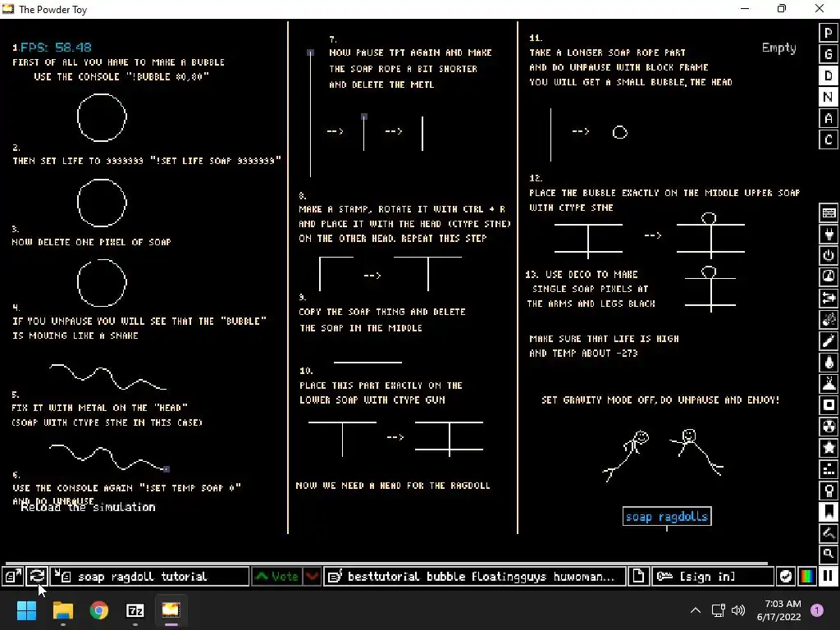Reload the simulation
The width and height of the screenshot is (840, 630).
tap(37, 577)
